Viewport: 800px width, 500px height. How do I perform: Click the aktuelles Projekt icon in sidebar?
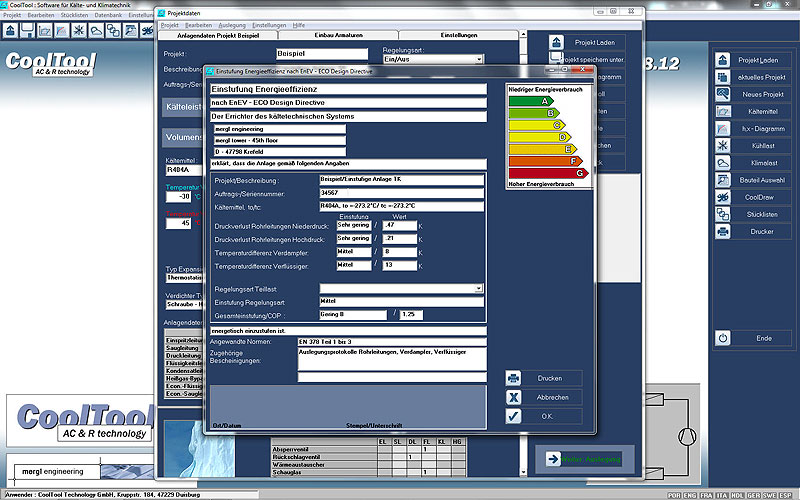pos(722,77)
